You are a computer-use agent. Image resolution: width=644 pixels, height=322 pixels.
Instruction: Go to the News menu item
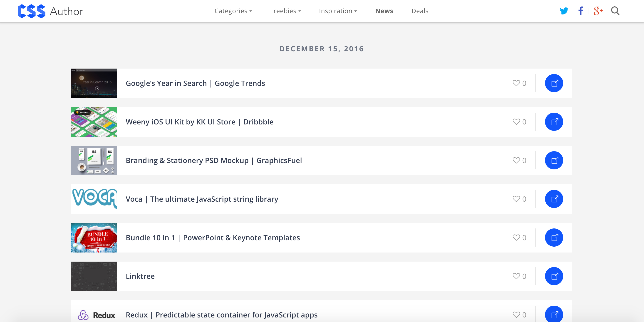(384, 11)
